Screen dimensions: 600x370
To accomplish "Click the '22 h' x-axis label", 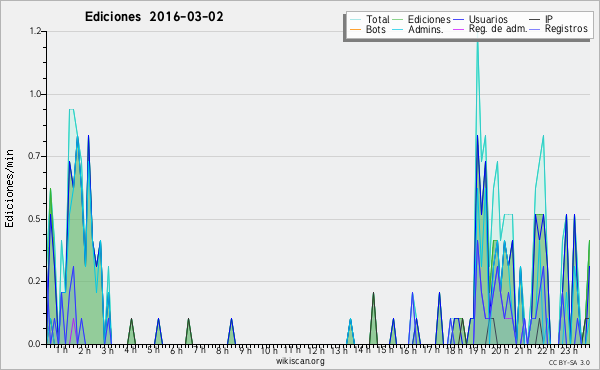I will click(546, 350).
